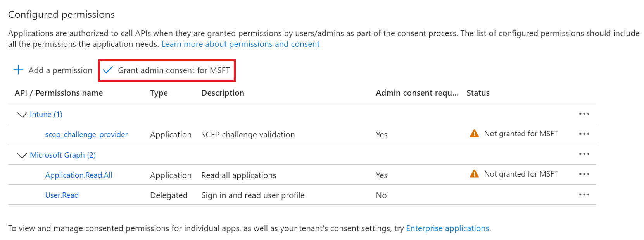Image resolution: width=644 pixels, height=240 pixels.
Task: Click the checkmark icon for Grant admin consent
Action: click(x=107, y=70)
